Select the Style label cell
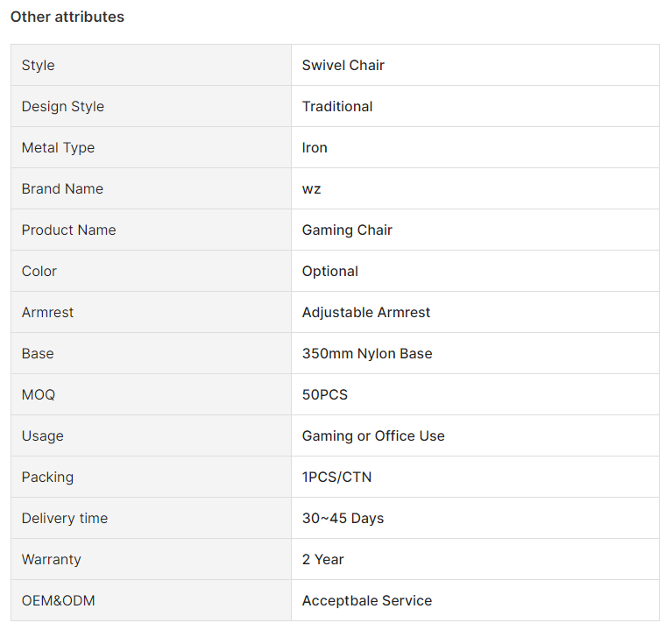672x630 pixels. click(152, 65)
